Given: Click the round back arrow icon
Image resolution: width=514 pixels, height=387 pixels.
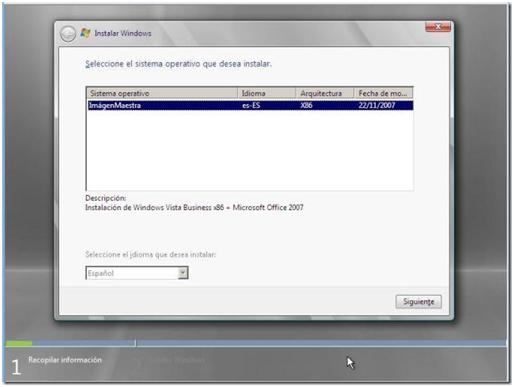Looking at the screenshot, I should click(68, 34).
